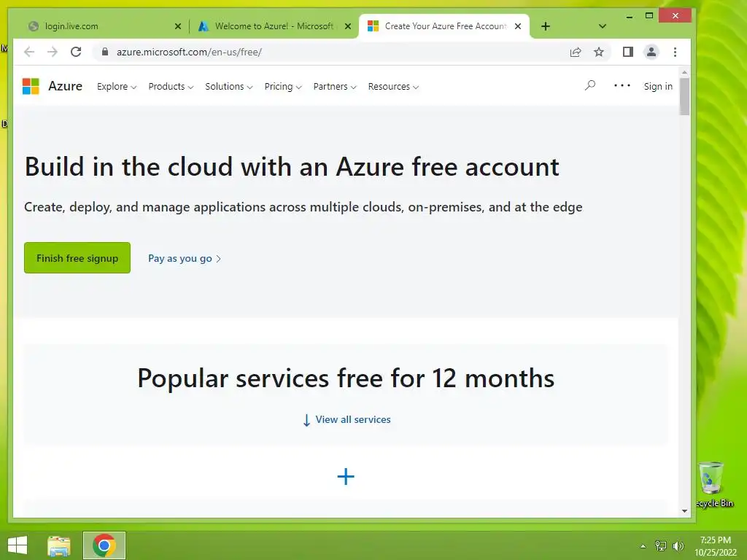This screenshot has height=560, width=747.
Task: Reload the page with the refresh icon
Action: point(76,52)
